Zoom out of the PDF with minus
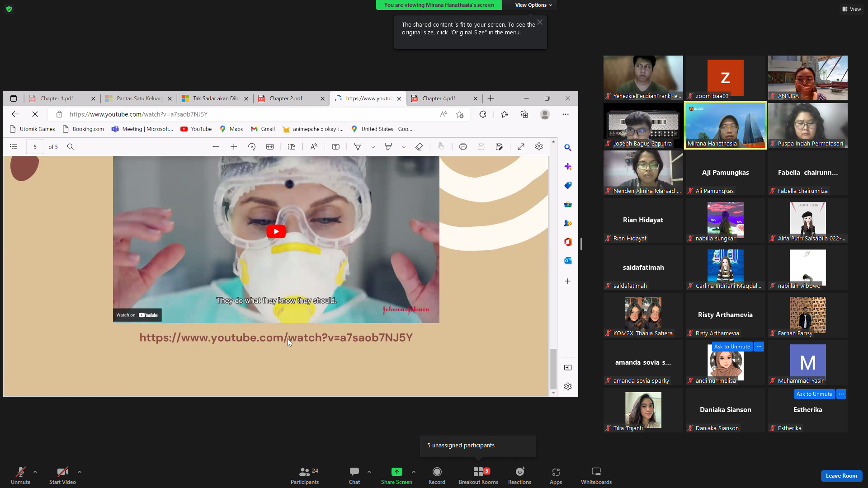The height and width of the screenshot is (488, 868). click(x=216, y=147)
